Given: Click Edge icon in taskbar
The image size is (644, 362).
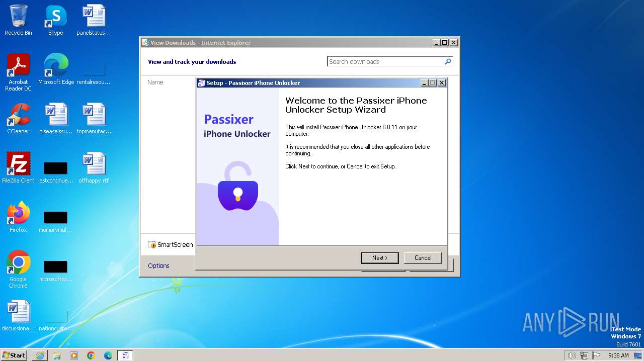Looking at the screenshot, I should [x=108, y=355].
